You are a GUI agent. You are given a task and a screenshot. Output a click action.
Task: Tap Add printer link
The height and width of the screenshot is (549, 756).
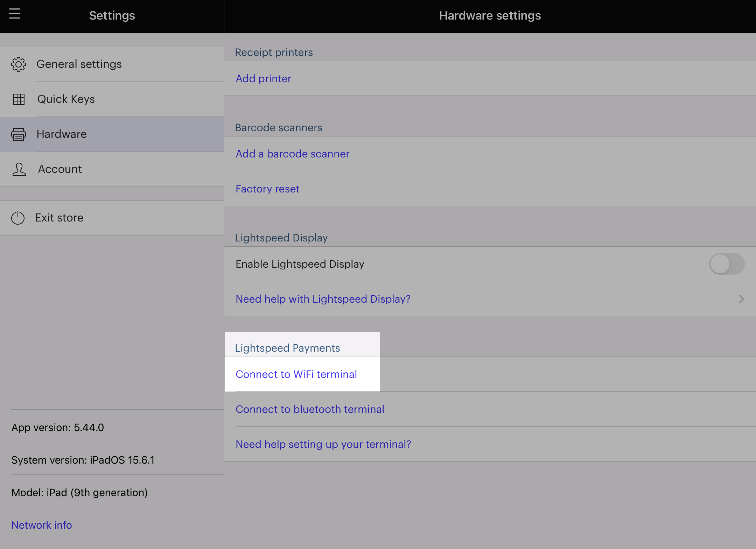point(263,79)
